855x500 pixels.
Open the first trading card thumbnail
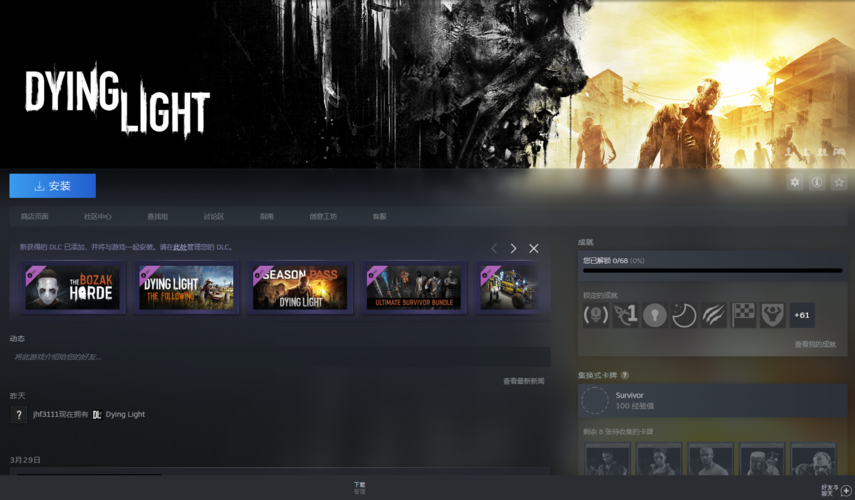click(x=607, y=459)
